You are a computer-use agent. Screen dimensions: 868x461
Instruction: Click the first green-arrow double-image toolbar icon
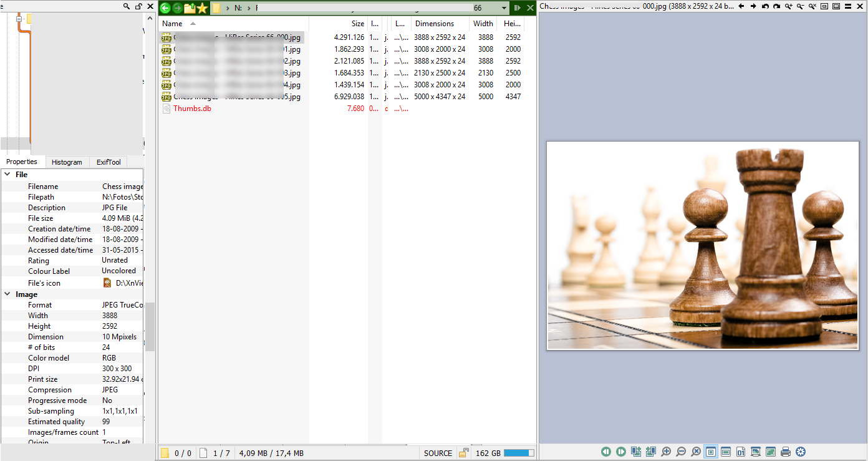tap(636, 452)
